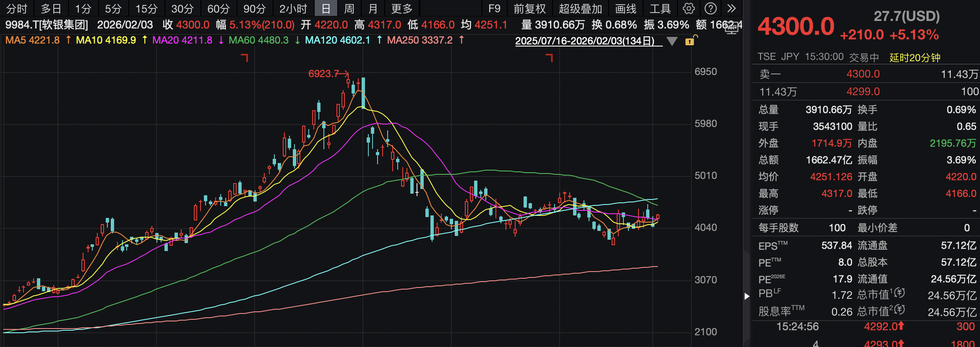Click the help question mark icon
The height and width of the screenshot is (347, 980).
click(x=710, y=8)
